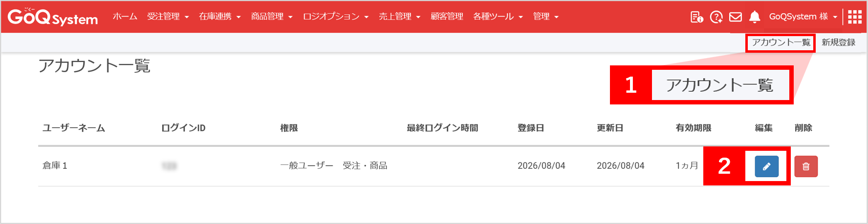Open the ロジオプション dropdown menu
Screen dimensions: 868x224
[335, 17]
